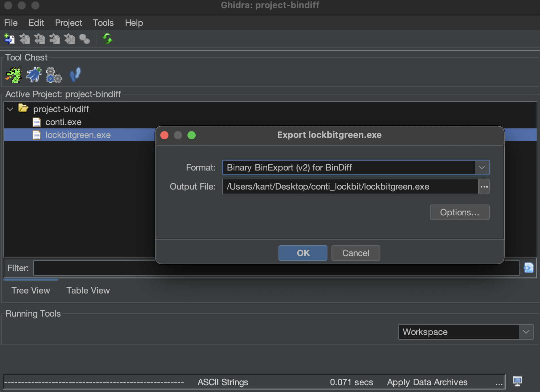Click the project-bindiff folder icon
The height and width of the screenshot is (392, 540).
click(x=23, y=108)
